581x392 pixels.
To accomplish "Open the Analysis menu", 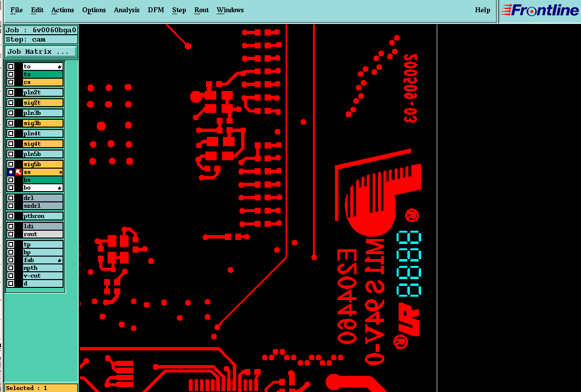I will click(x=127, y=10).
